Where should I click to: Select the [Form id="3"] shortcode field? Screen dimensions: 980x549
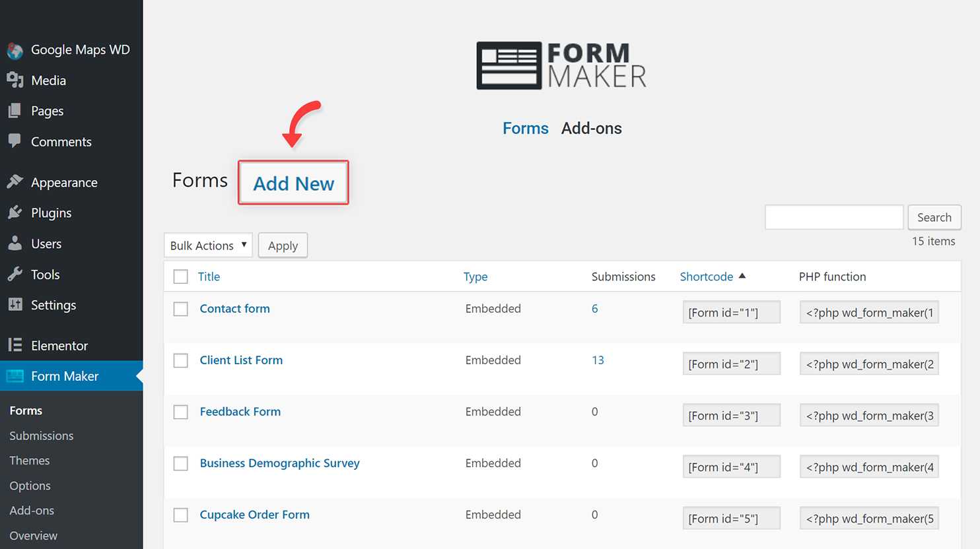pos(732,415)
